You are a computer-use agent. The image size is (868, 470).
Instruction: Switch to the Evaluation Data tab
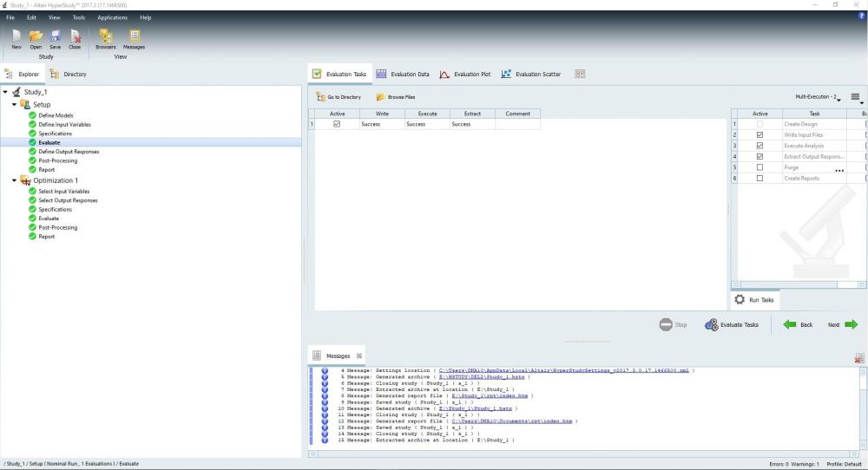pos(403,74)
